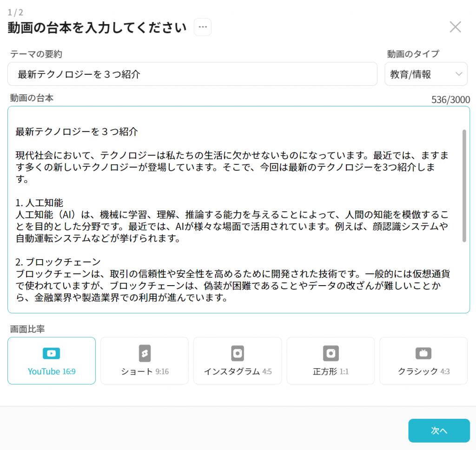The height and width of the screenshot is (450, 476).
Task: Select ショート 9:16 aspect ratio
Action: click(x=145, y=360)
